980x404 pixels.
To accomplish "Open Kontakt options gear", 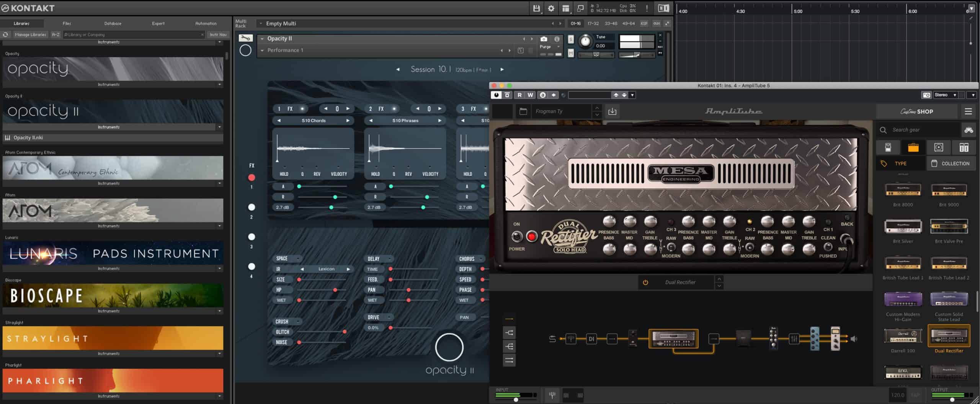I will 551,8.
